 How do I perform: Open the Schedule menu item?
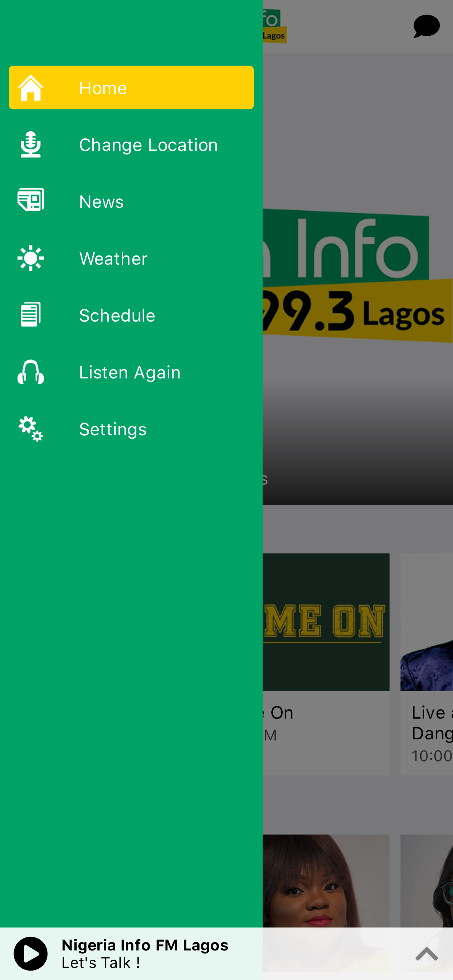[x=131, y=315]
